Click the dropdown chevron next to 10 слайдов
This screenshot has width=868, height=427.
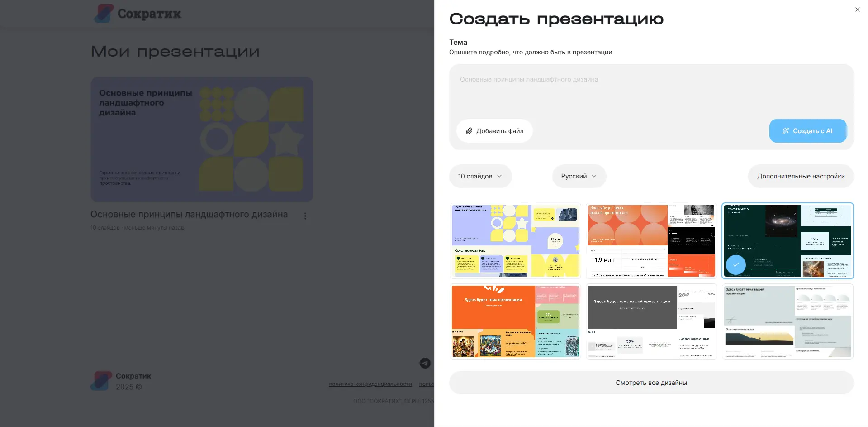(499, 176)
